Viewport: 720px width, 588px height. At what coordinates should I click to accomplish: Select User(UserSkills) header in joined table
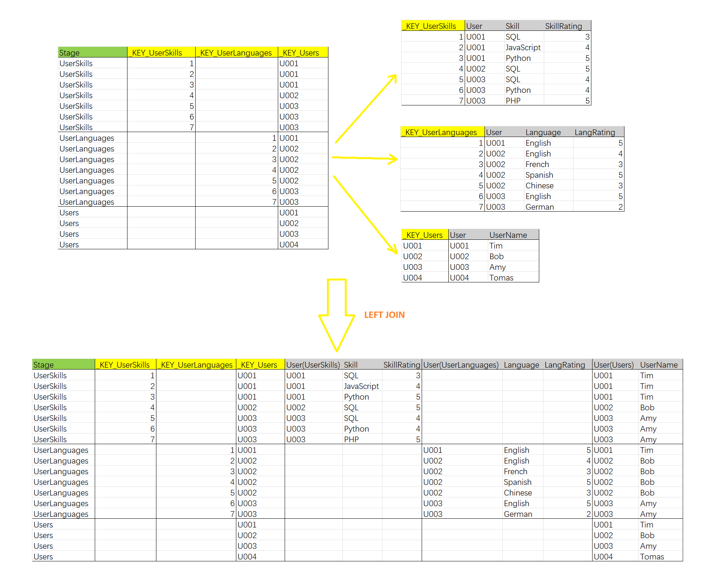click(x=313, y=365)
